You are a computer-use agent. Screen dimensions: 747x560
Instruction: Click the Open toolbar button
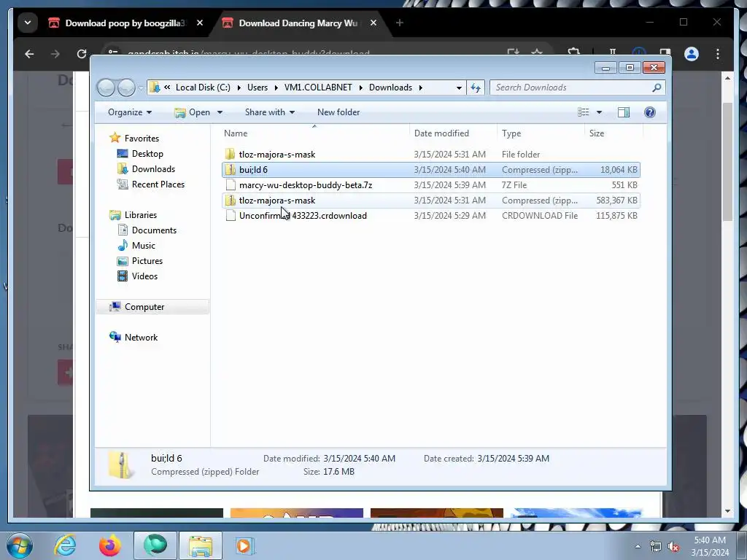tap(193, 112)
